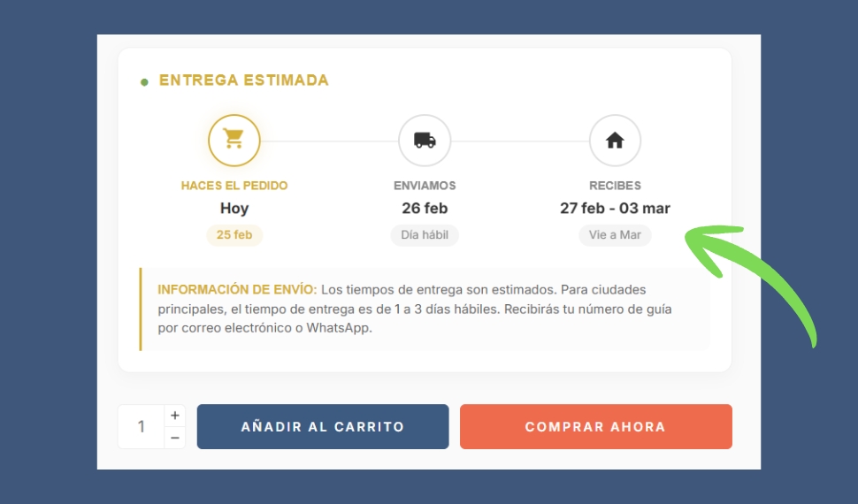858x504 pixels.
Task: Click the shopping cart icon
Action: (234, 140)
